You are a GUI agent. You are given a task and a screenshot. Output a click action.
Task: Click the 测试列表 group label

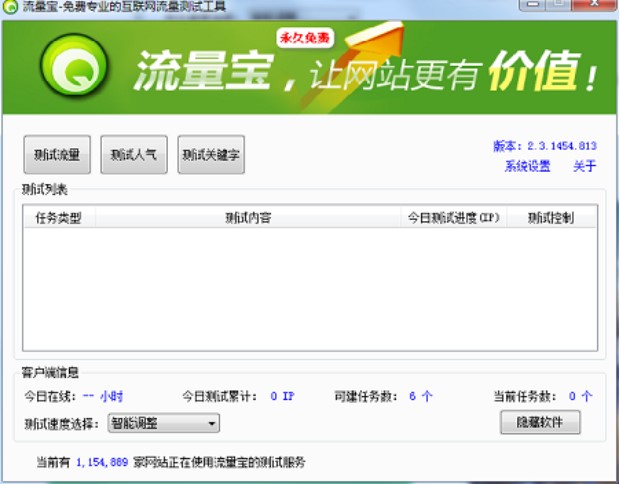(44, 189)
